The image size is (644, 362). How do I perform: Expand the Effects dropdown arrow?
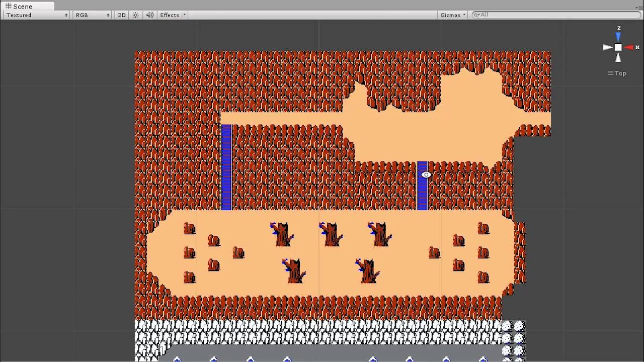coord(184,15)
